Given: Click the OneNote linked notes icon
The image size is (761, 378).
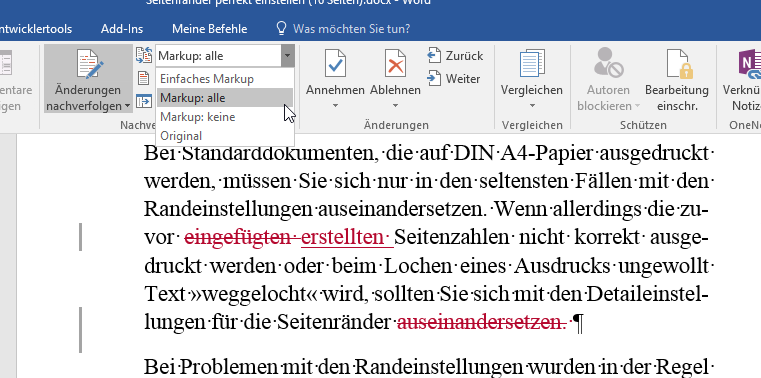Looking at the screenshot, I should tap(749, 64).
